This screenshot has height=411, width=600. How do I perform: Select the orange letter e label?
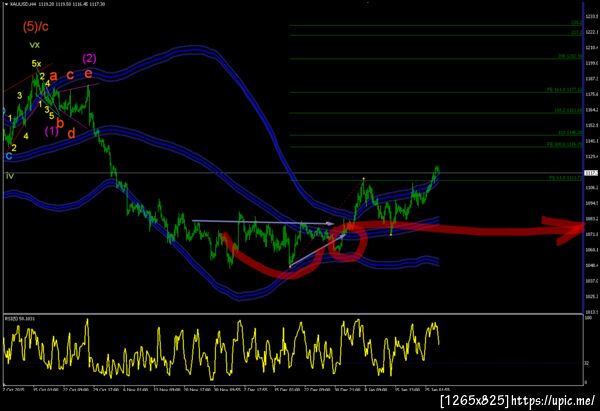coord(88,73)
